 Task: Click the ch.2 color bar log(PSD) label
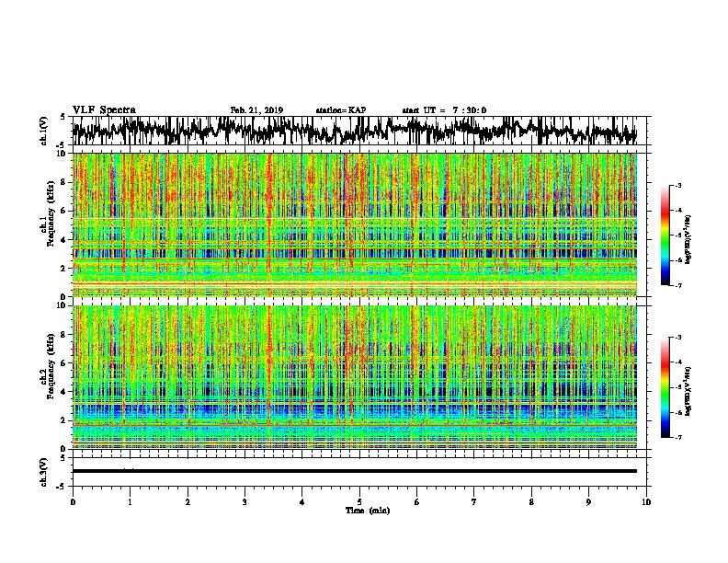pos(688,392)
